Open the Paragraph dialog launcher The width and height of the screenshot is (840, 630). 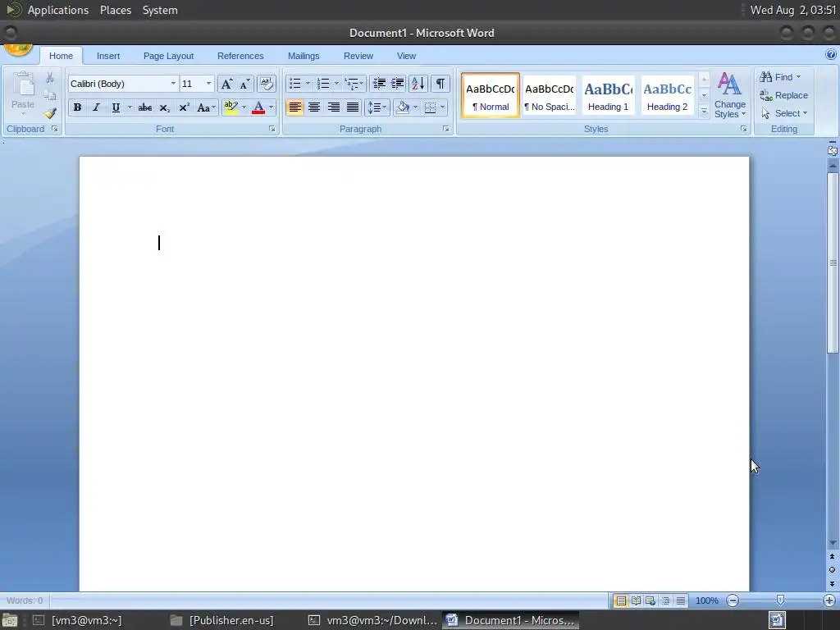[x=445, y=129]
